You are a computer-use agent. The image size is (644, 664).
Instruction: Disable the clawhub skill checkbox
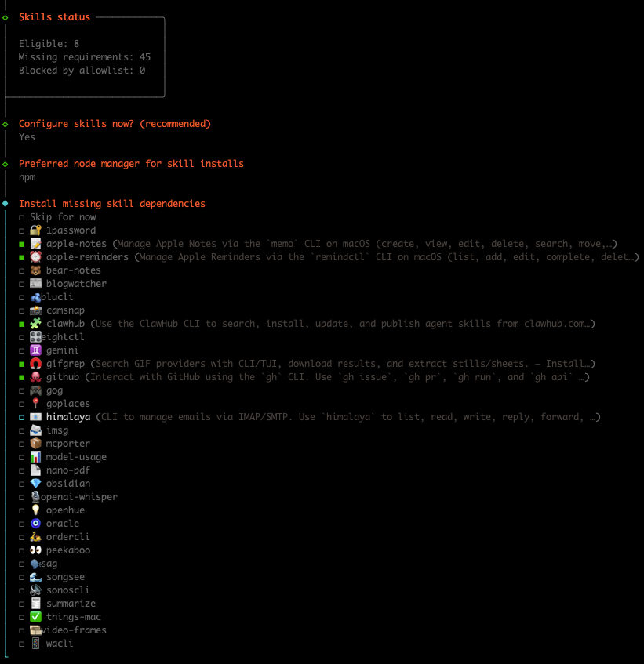[23, 323]
